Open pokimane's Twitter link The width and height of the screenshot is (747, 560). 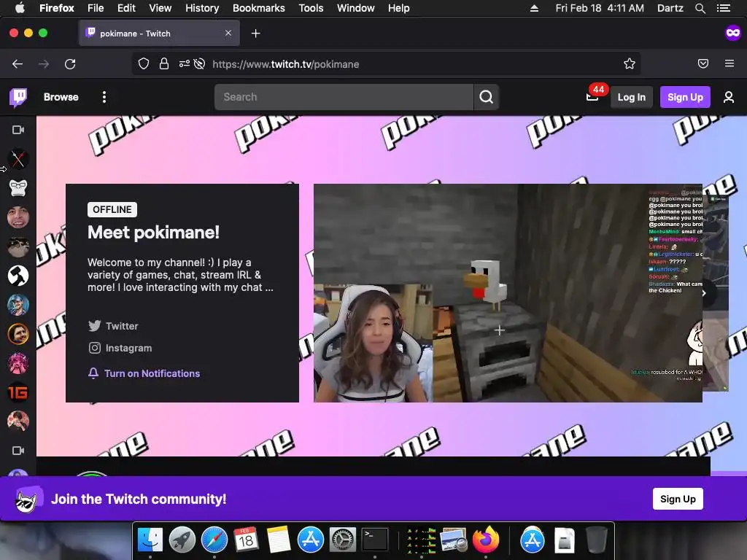(x=113, y=326)
